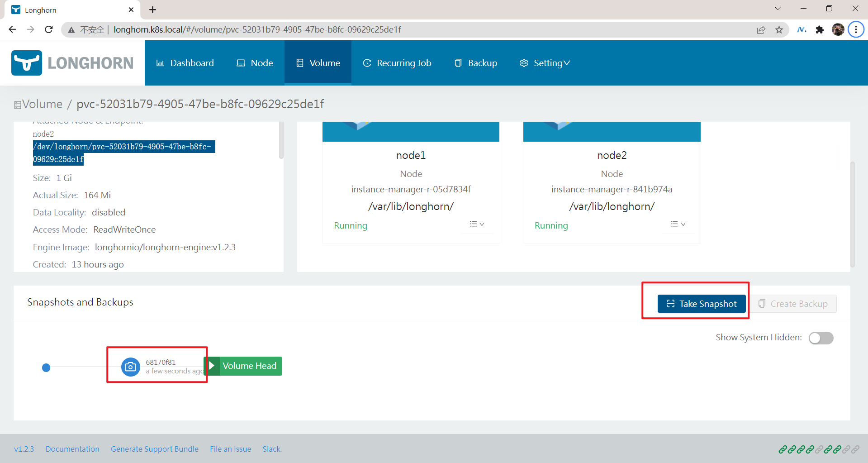Open the Backup page

[x=476, y=63]
